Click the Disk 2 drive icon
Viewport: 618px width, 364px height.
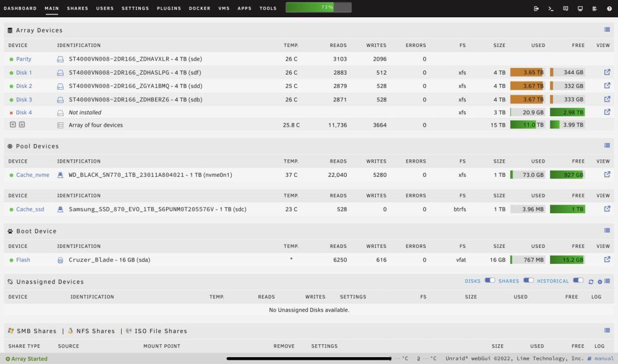(61, 86)
